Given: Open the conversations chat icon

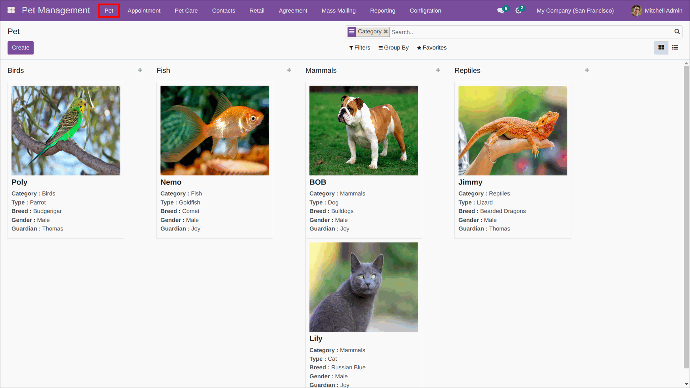Looking at the screenshot, I should (502, 10).
